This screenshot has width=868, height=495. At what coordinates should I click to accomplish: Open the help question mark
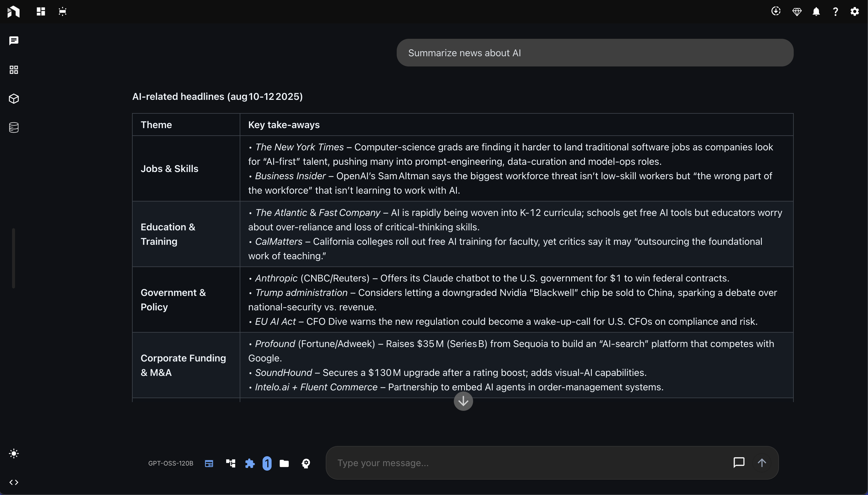tap(835, 12)
